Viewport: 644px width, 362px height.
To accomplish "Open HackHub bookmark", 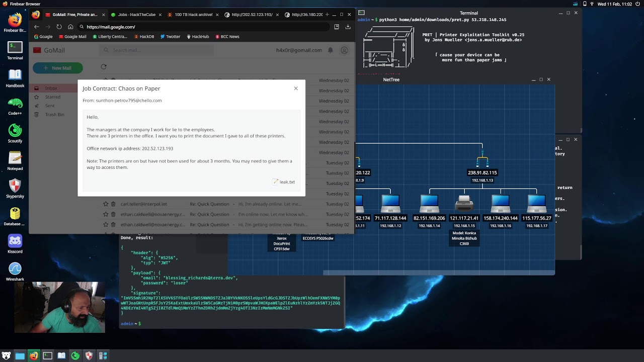I will [x=198, y=37].
